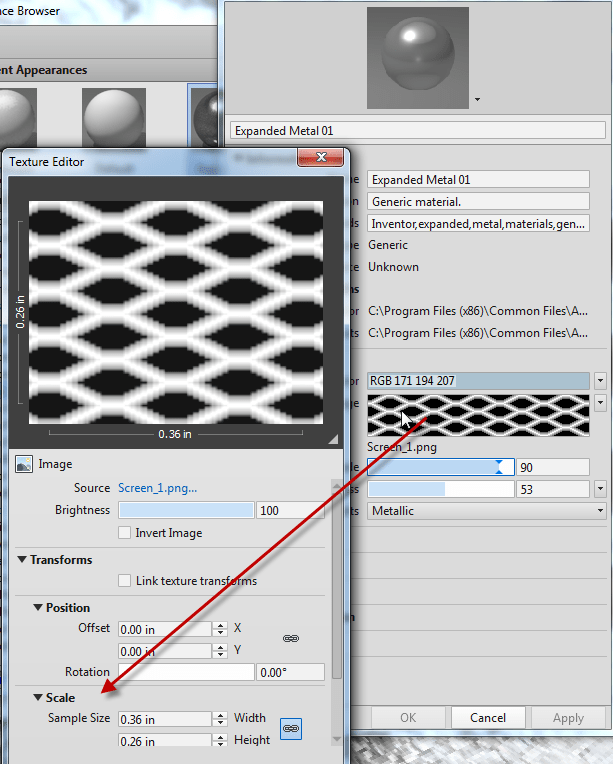Click the slider beside value 90
The height and width of the screenshot is (764, 613).
(x=441, y=467)
